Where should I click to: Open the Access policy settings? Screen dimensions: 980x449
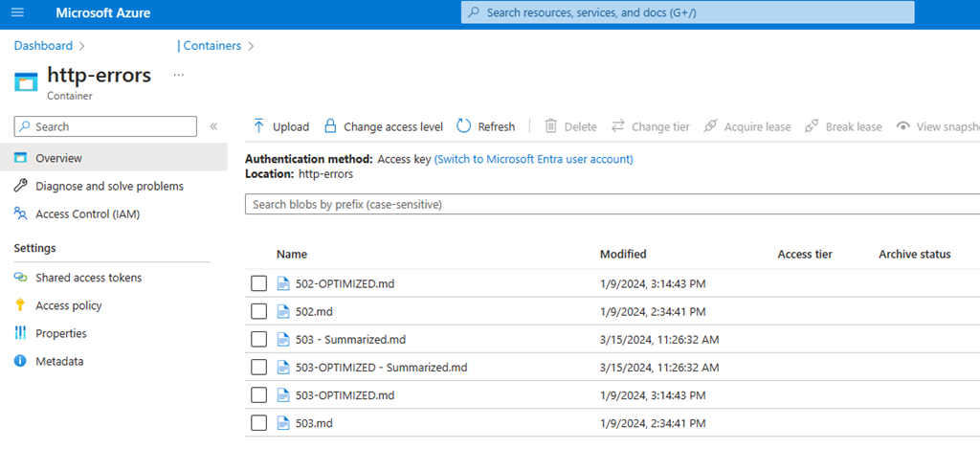point(68,305)
